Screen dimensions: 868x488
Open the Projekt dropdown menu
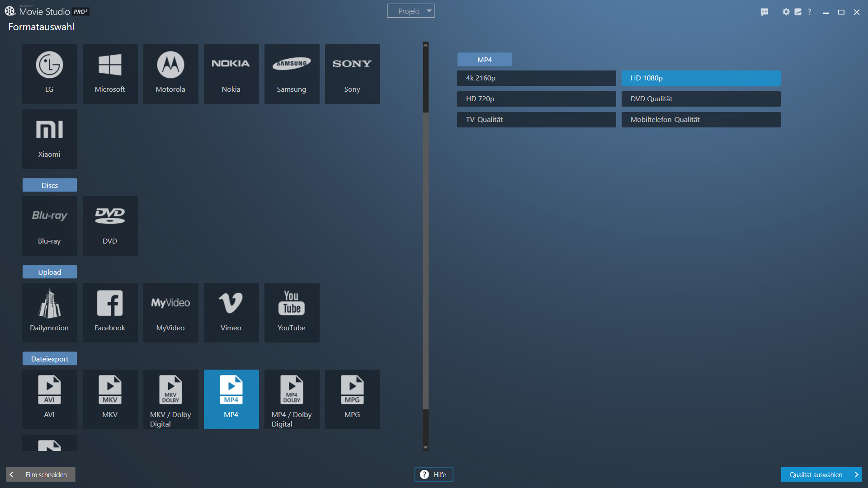(410, 11)
